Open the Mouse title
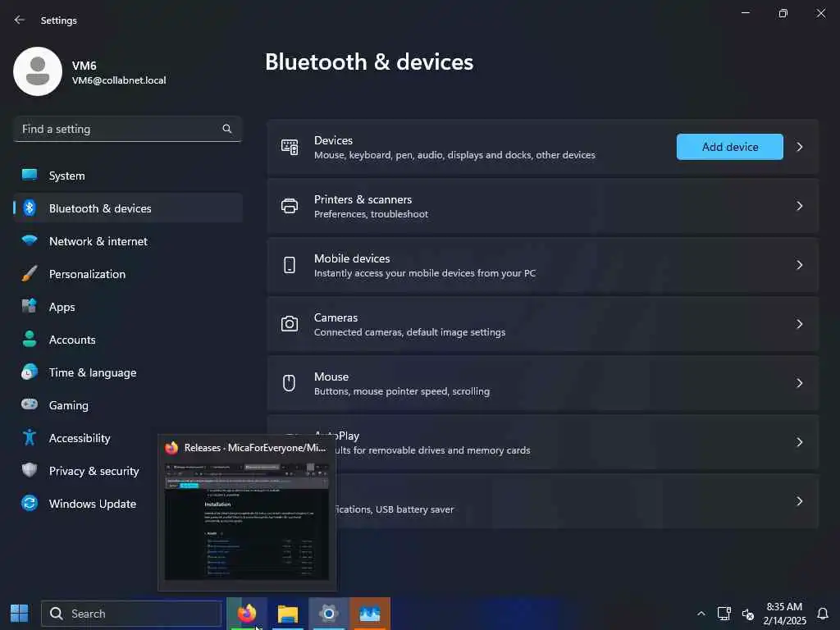Image resolution: width=840 pixels, height=630 pixels. (331, 377)
